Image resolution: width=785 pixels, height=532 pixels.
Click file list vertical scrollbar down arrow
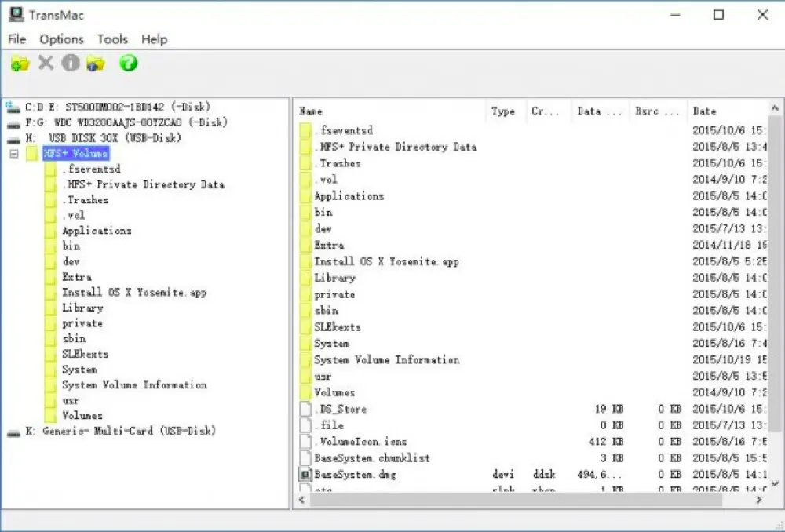point(775,483)
